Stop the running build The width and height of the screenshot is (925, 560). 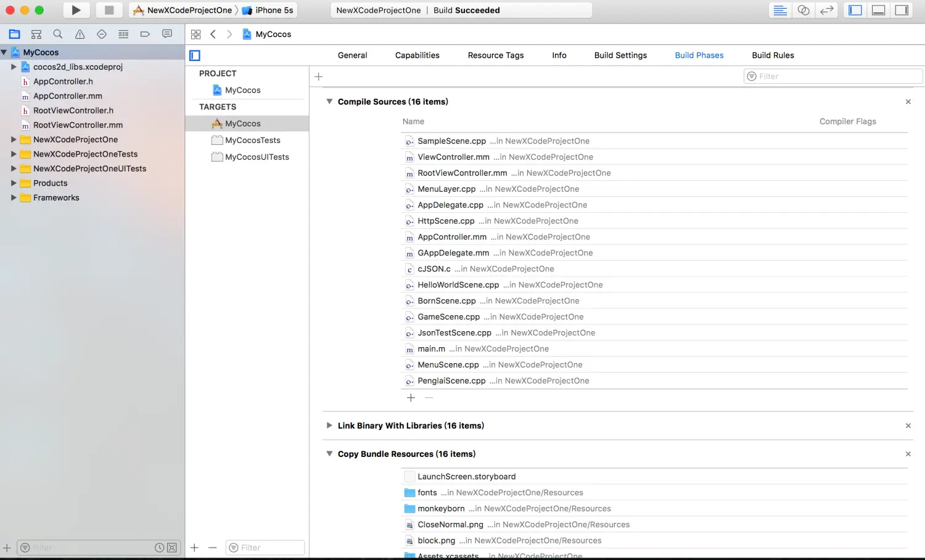(x=109, y=10)
